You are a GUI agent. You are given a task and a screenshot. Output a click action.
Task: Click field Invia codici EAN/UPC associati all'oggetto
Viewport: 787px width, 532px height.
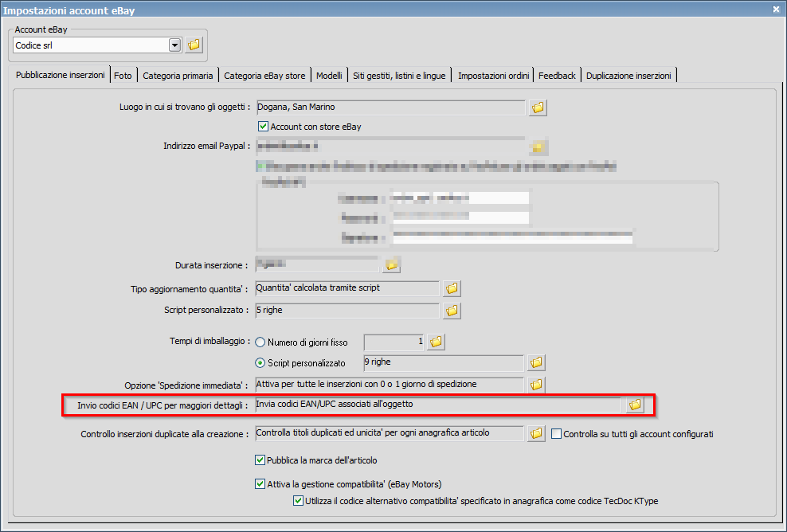438,405
